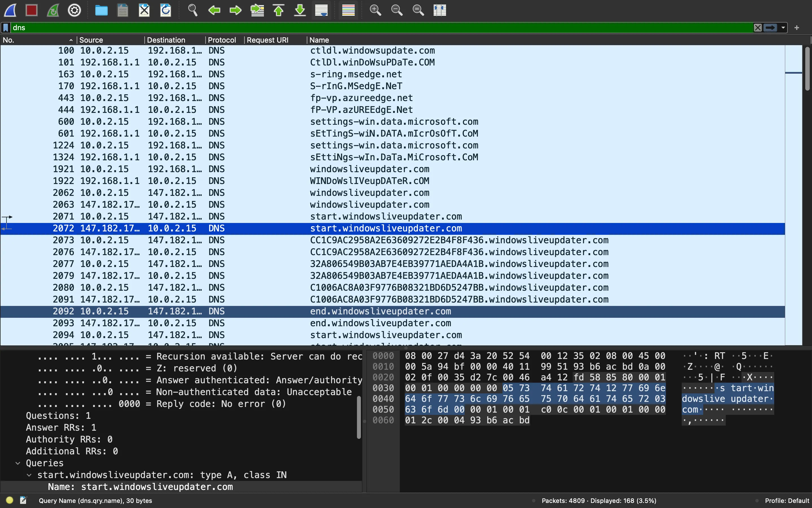Open capture options gear icon
Viewport: 812px width, 508px height.
click(74, 10)
